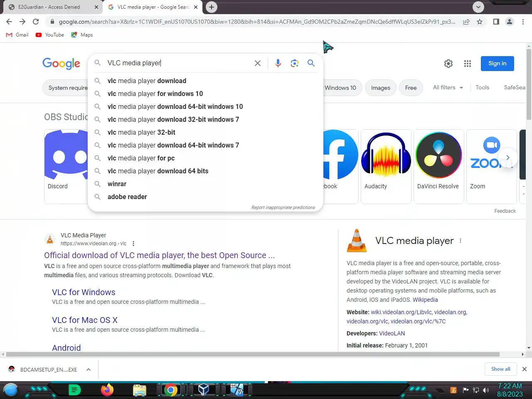Image resolution: width=532 pixels, height=399 pixels.
Task: Open the Google apps grid
Action: (468, 64)
